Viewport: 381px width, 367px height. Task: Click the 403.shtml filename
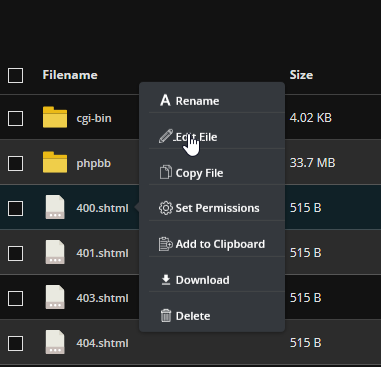point(102,298)
